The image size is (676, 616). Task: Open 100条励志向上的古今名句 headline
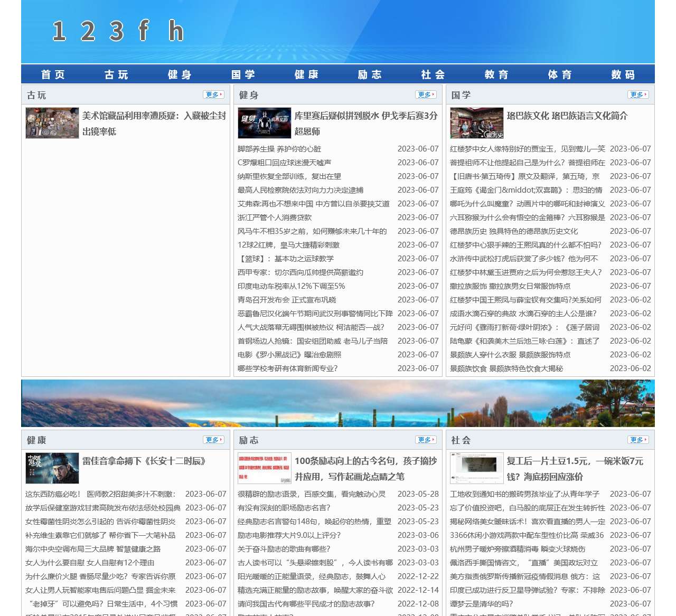365,461
